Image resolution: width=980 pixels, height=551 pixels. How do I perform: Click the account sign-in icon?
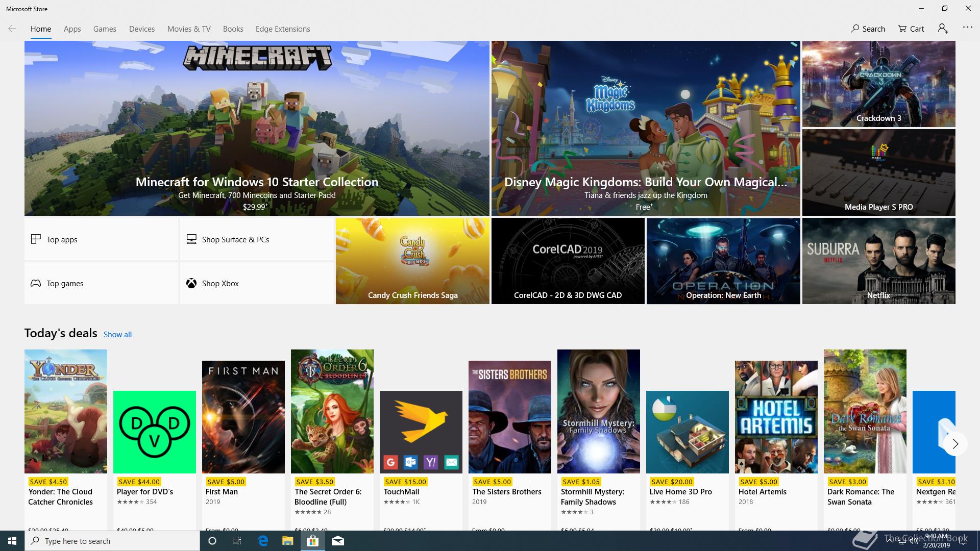(943, 29)
